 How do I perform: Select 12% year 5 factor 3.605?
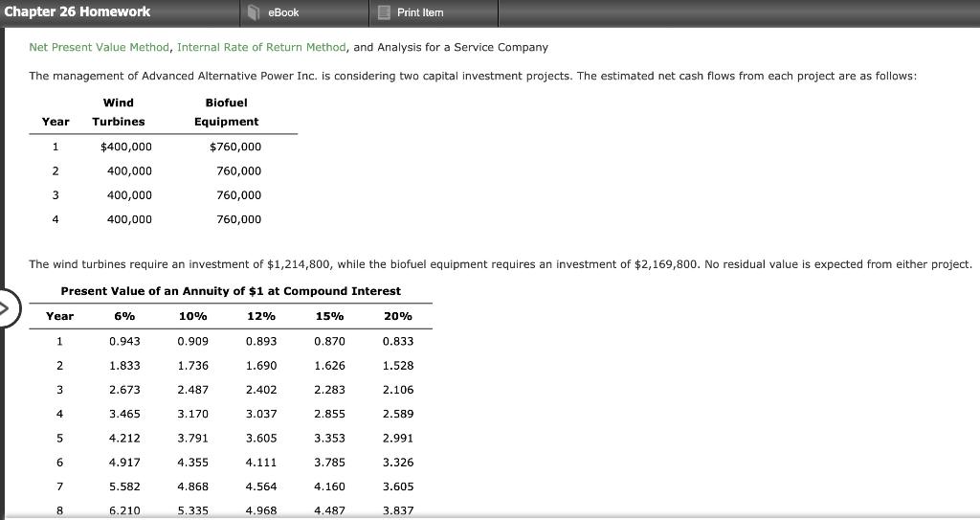(261, 439)
